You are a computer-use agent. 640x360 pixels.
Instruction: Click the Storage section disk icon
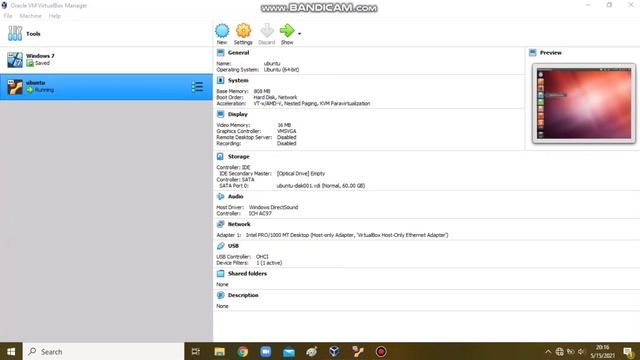(220, 156)
